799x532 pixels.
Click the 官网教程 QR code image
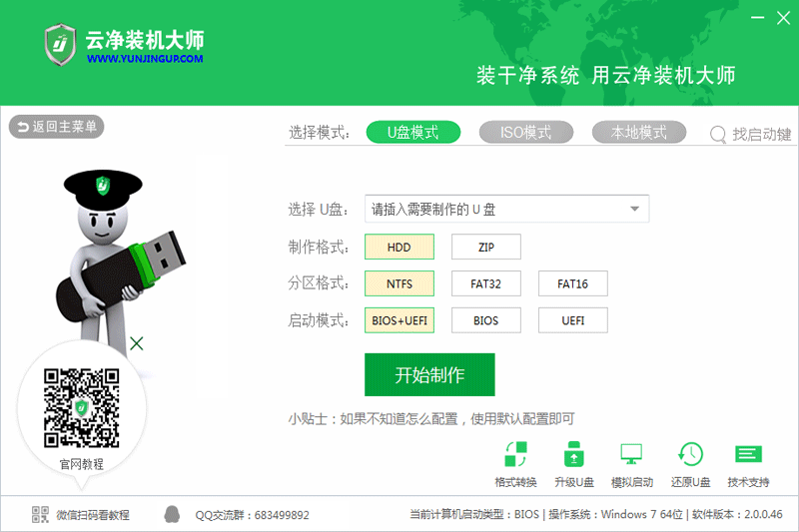82,408
